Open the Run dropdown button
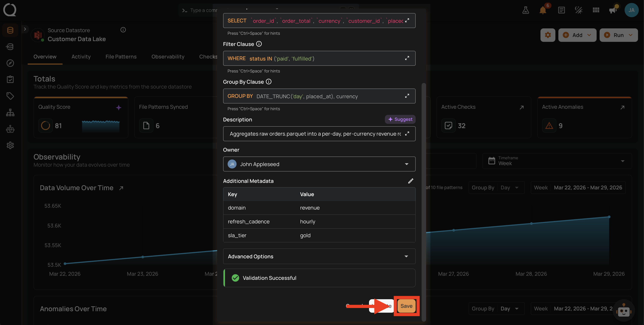Screen dimensions: 644x325 [618, 35]
